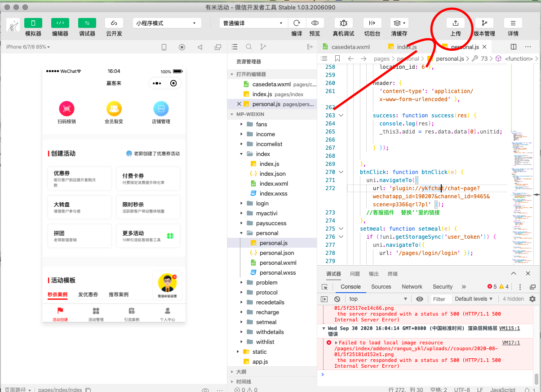Collapse the MP-WEIXIN project root
The width and height of the screenshot is (541, 392).
(x=272, y=114)
